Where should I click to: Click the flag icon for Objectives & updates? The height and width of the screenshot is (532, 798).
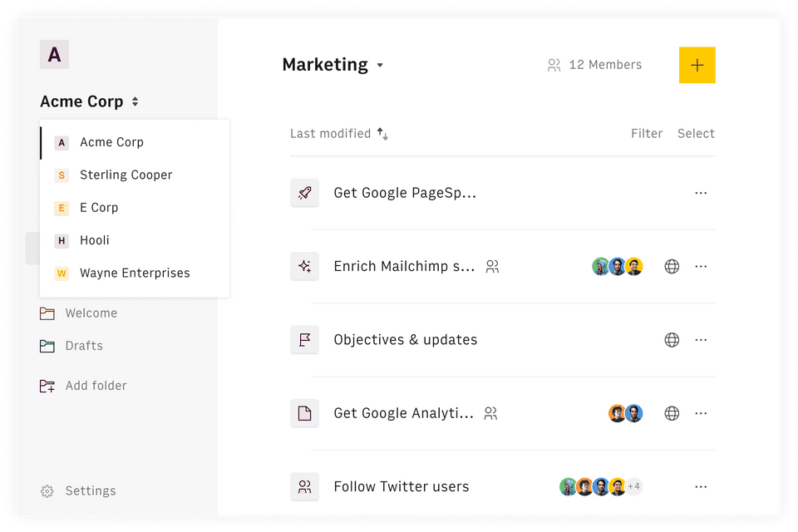click(x=304, y=340)
